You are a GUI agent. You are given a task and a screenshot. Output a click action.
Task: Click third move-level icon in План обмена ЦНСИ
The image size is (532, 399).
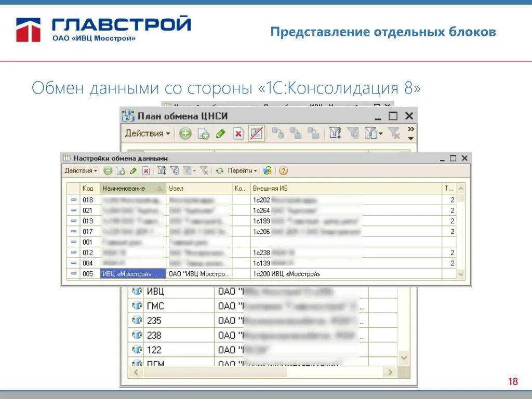[313, 134]
